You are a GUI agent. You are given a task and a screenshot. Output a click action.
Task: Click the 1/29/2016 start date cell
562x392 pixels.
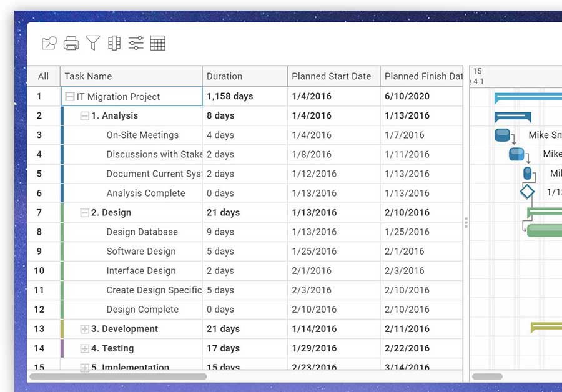pos(333,348)
